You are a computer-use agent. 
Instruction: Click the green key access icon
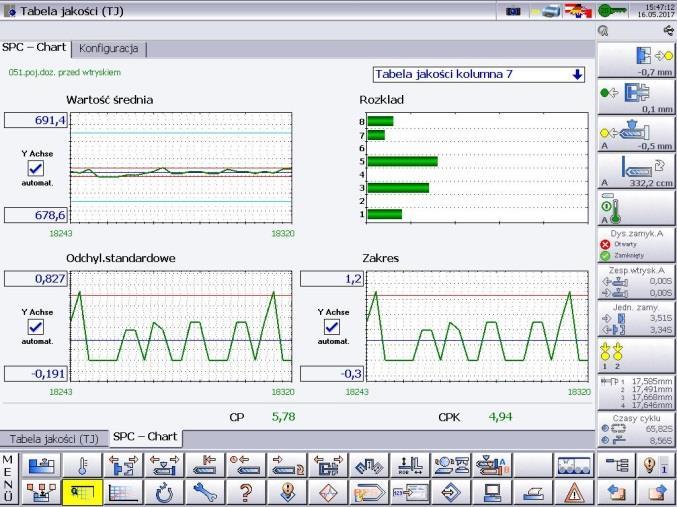(612, 11)
